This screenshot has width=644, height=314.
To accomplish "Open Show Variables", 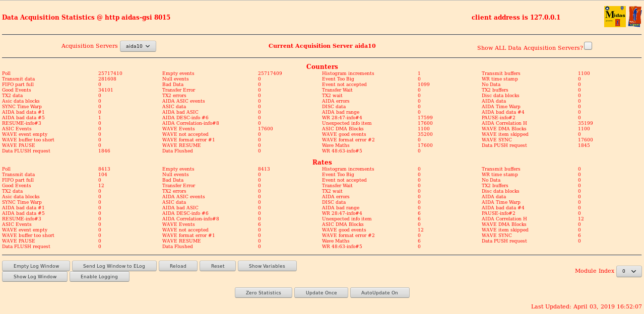I will pyautogui.click(x=267, y=266).
